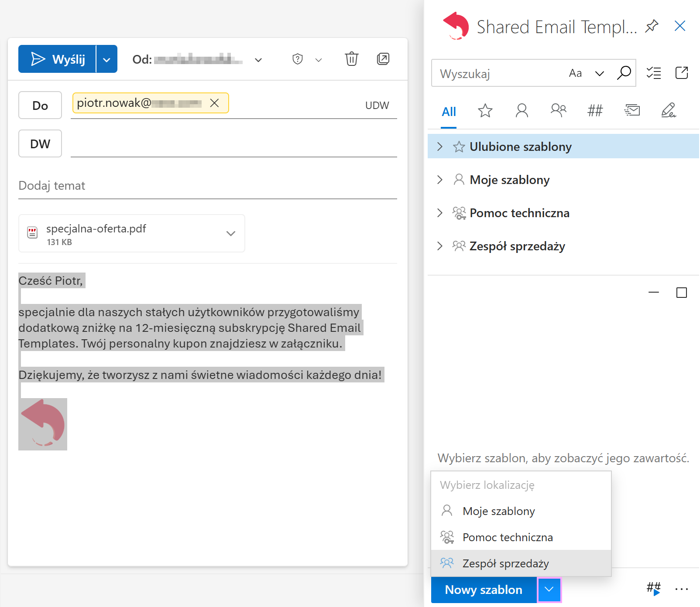Screen dimensions: 700x607
Task: Select the My templates filter (person icon)
Action: (522, 111)
